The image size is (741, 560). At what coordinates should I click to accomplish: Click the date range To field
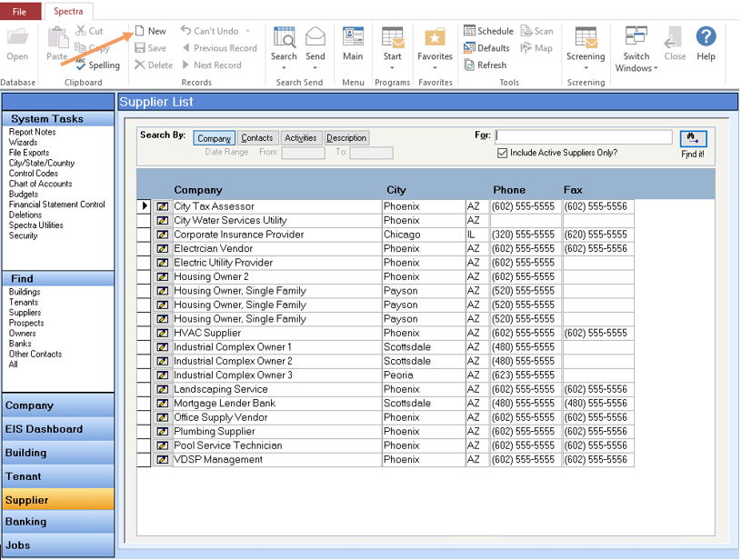coord(371,153)
